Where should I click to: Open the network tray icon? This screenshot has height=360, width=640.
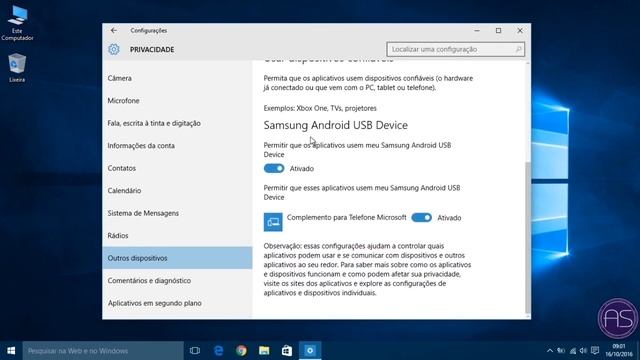573,351
